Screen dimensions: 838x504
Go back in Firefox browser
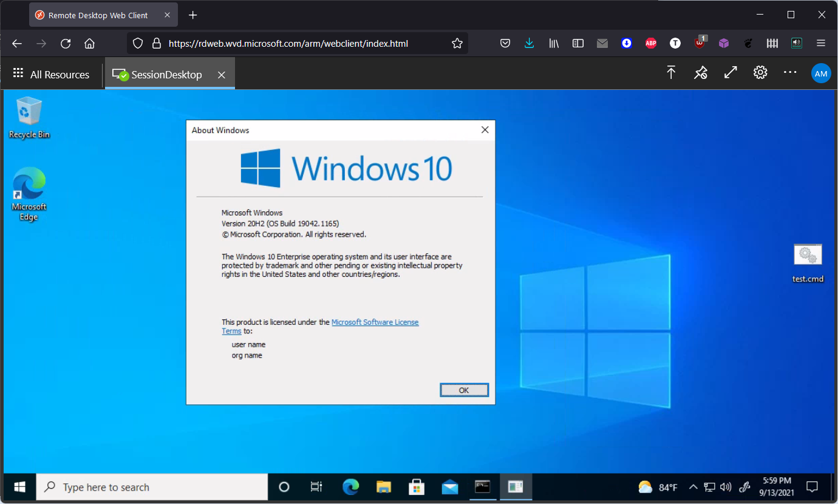17,43
